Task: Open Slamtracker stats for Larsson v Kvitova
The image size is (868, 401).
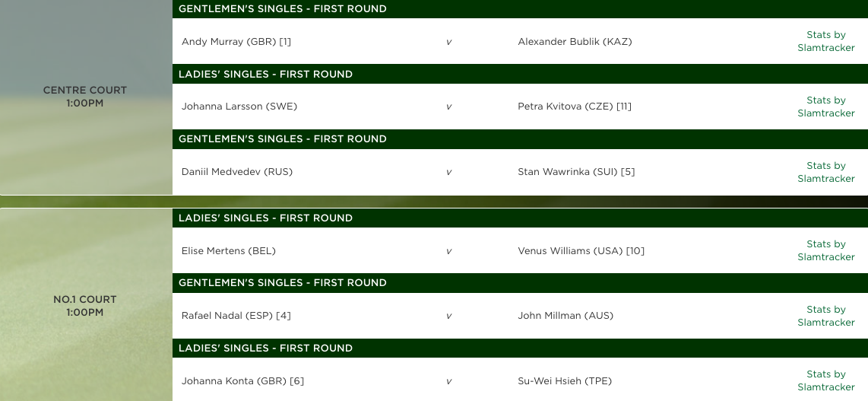Action: (825, 107)
